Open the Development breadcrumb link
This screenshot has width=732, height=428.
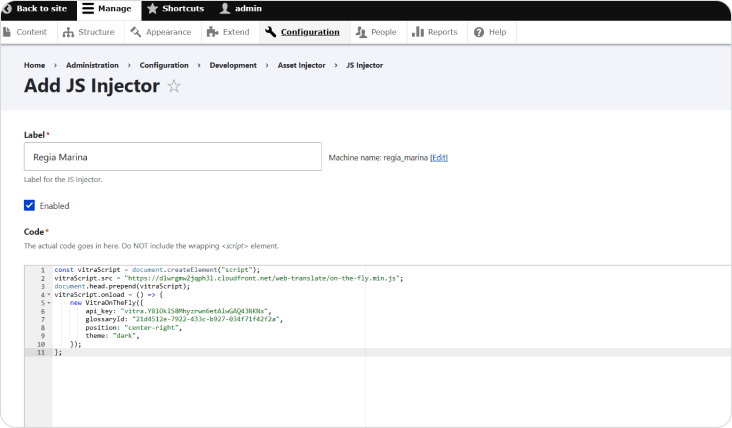(x=233, y=65)
